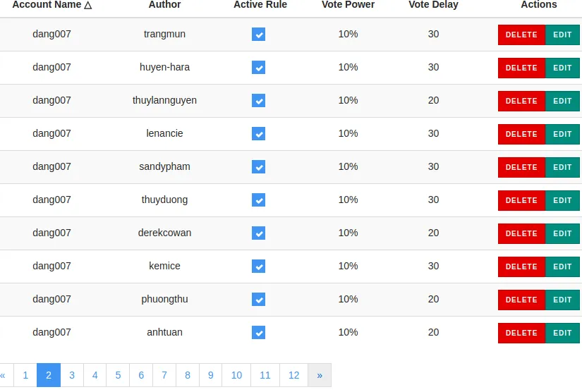Delete the phuongthu rule
Screen dimensions: 582x392
point(521,300)
